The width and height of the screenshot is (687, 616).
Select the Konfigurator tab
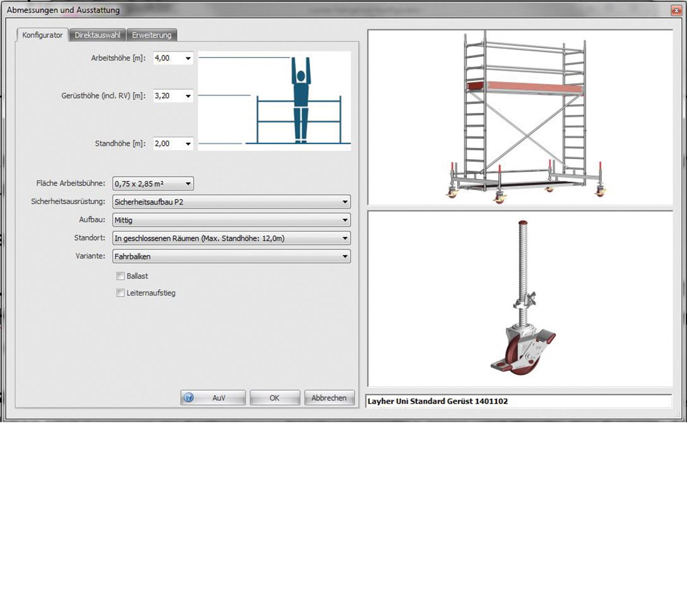tap(42, 35)
